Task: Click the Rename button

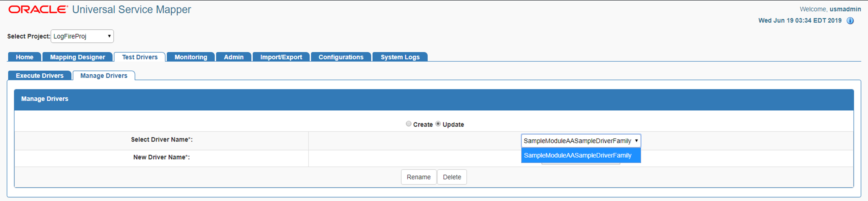Action: (x=418, y=177)
